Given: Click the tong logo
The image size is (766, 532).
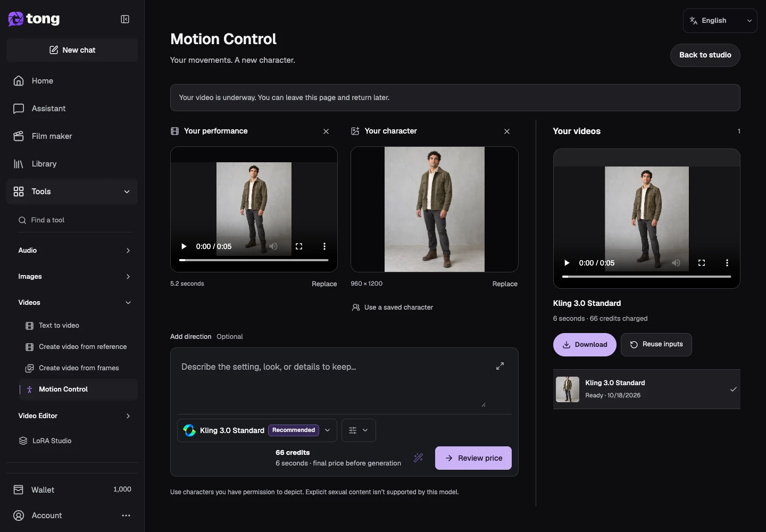Looking at the screenshot, I should [34, 19].
